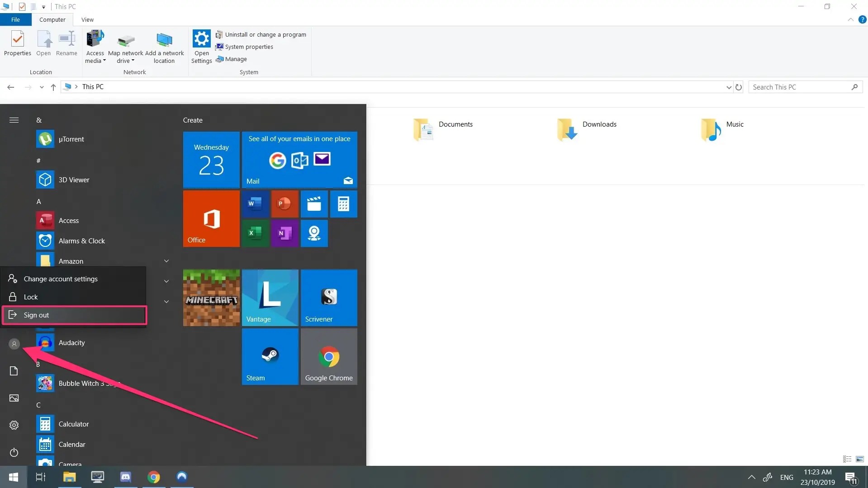This screenshot has width=868, height=488.
Task: Click Manage in the System group
Action: pos(232,59)
